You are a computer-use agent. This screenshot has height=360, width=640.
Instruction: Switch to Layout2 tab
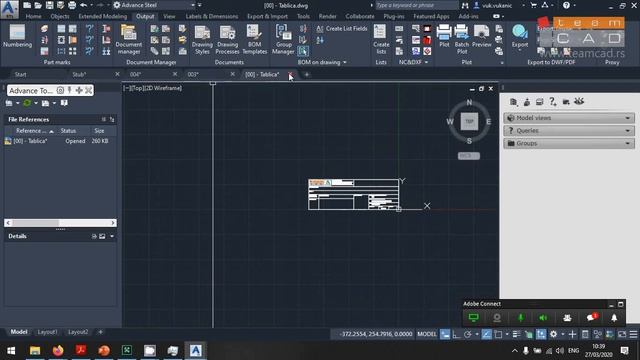(x=78, y=332)
